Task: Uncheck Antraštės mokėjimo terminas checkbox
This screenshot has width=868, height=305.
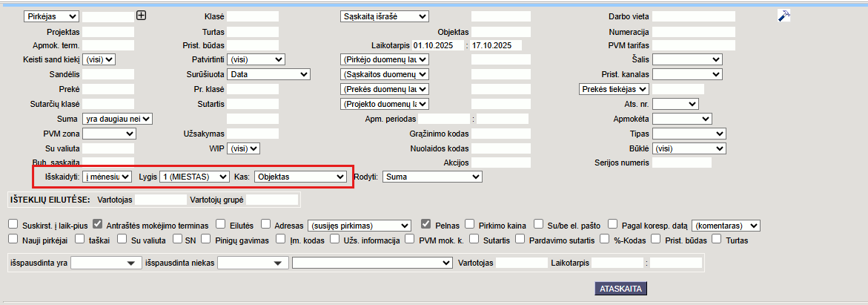Action: pos(98,225)
